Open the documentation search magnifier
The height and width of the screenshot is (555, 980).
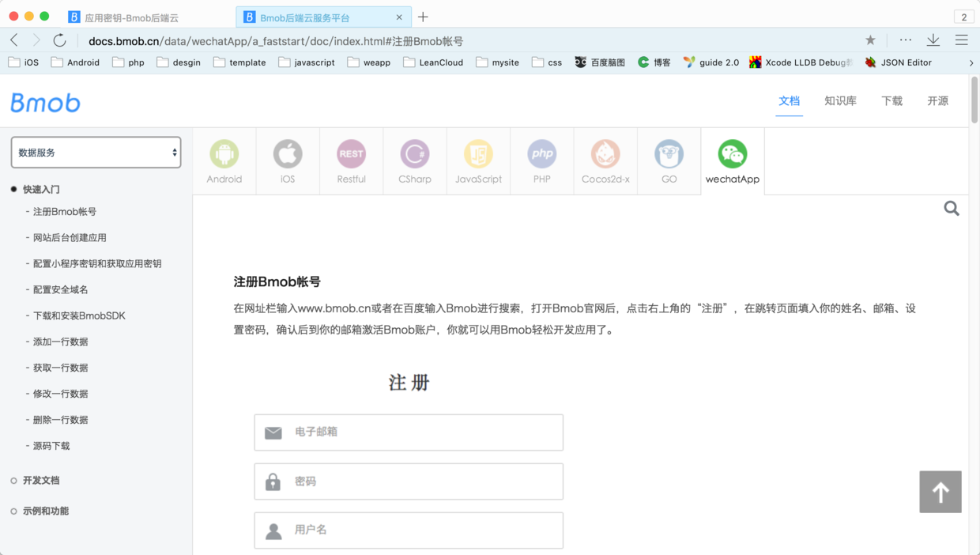click(x=952, y=209)
